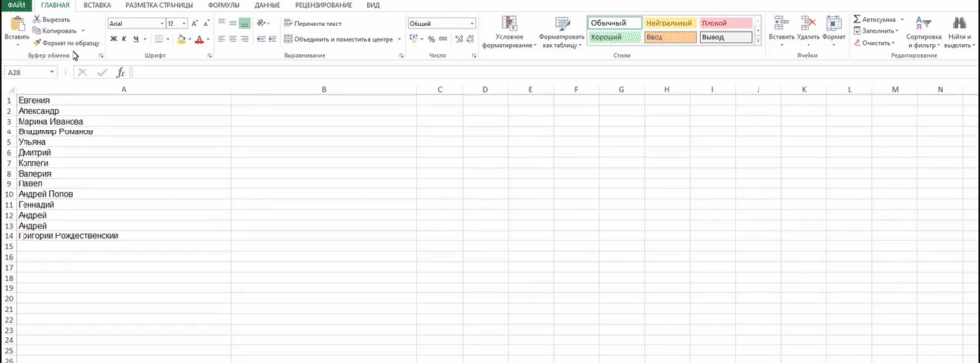Click the text orientation icon
Image resolution: width=980 pixels, height=363 pixels.
(x=262, y=24)
